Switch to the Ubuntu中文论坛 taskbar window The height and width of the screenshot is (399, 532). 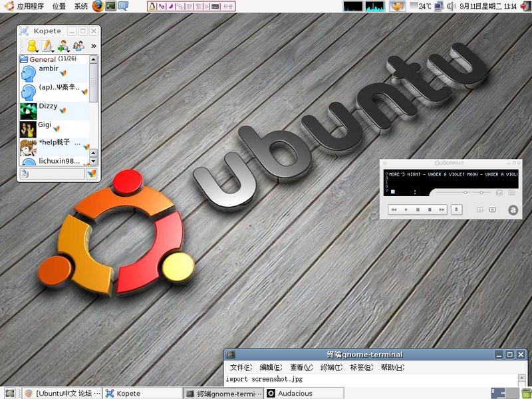tap(63, 393)
